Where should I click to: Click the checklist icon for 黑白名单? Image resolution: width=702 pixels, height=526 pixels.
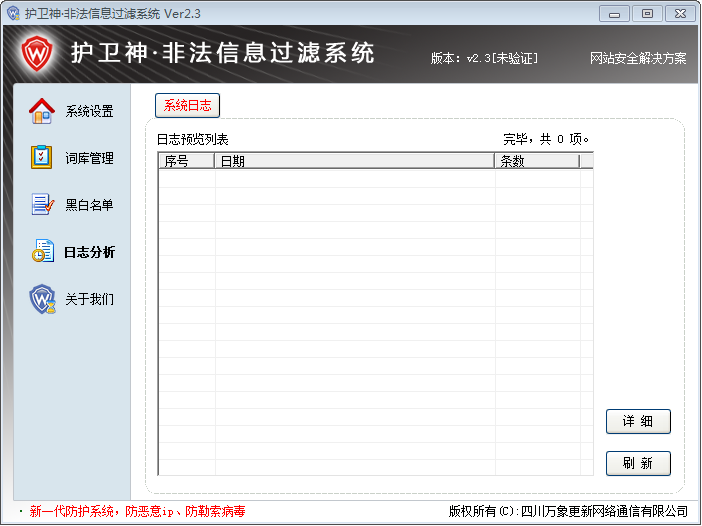(43, 204)
